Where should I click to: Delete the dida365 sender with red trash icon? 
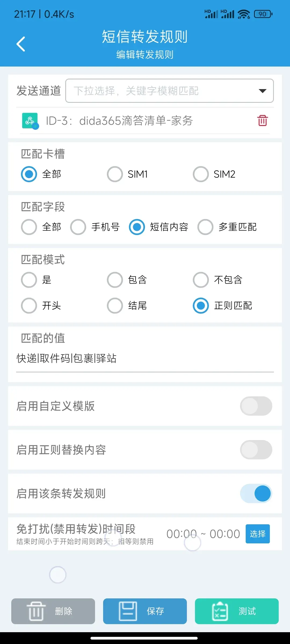262,120
